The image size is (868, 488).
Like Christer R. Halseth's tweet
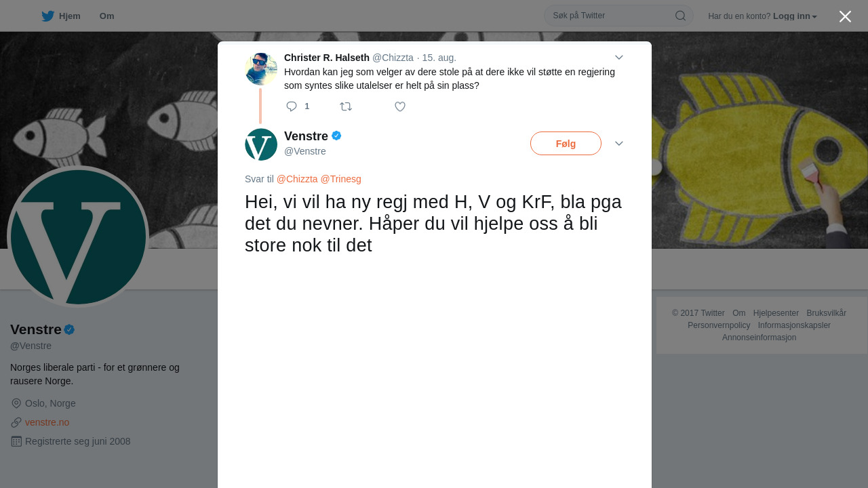click(x=400, y=106)
